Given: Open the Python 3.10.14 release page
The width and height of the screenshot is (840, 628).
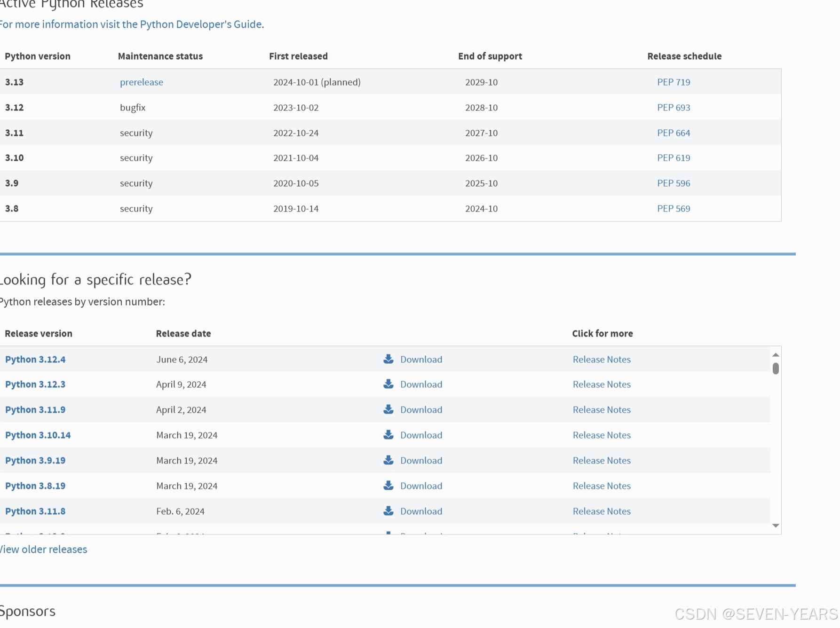Looking at the screenshot, I should [x=38, y=435].
